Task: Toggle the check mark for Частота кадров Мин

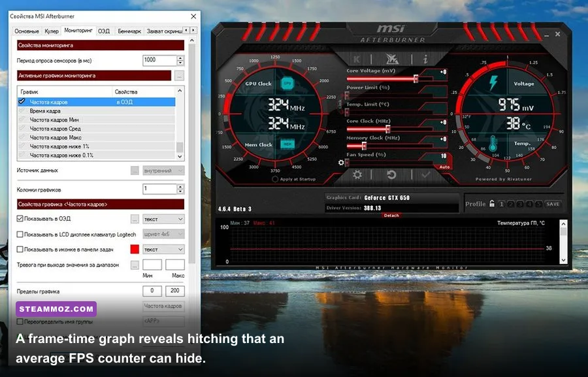Action: (x=22, y=120)
